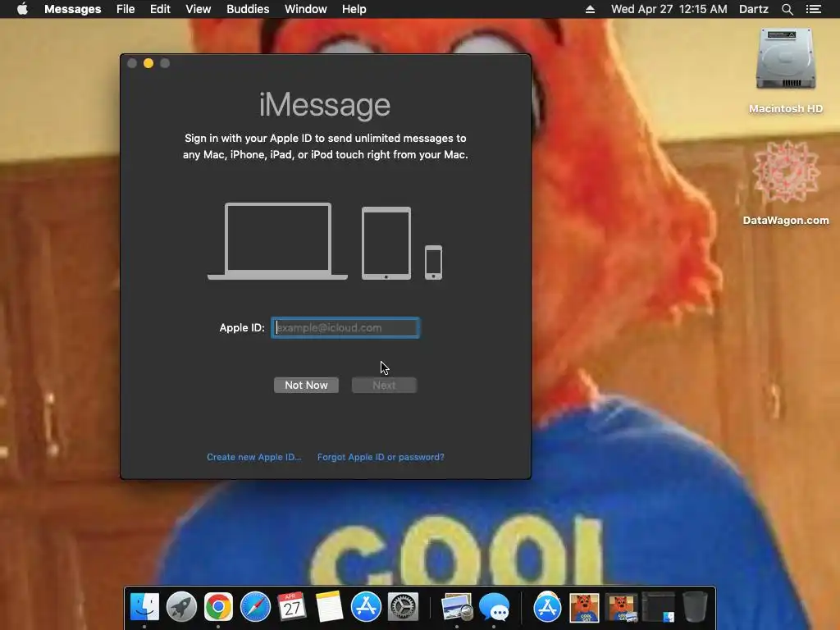Open the Trash in the Dock
The width and height of the screenshot is (840, 630).
(695, 607)
